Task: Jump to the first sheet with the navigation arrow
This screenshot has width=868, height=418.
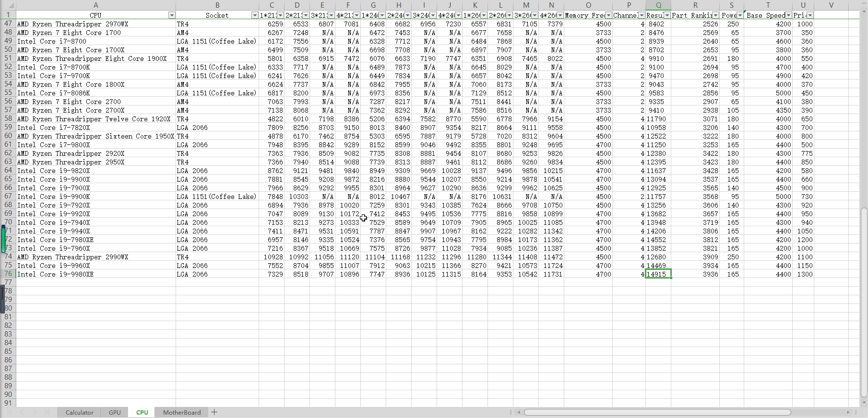Action: 10,412
